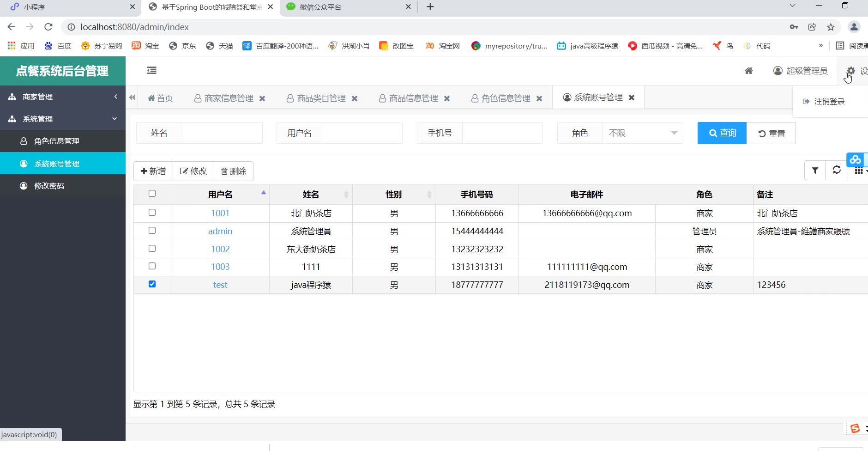The height and width of the screenshot is (451, 868).
Task: Toggle sidebar with the hamburger menu icon
Action: coord(151,70)
